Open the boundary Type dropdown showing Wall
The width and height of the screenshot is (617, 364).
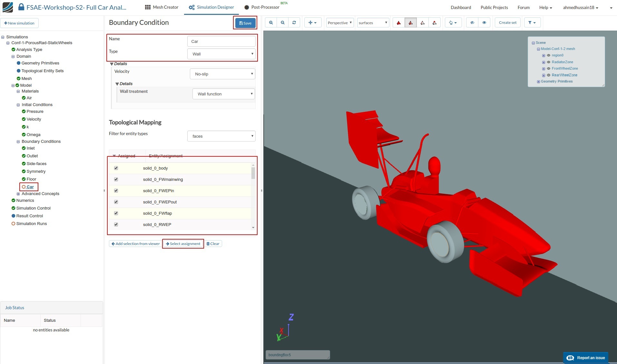pyautogui.click(x=221, y=54)
